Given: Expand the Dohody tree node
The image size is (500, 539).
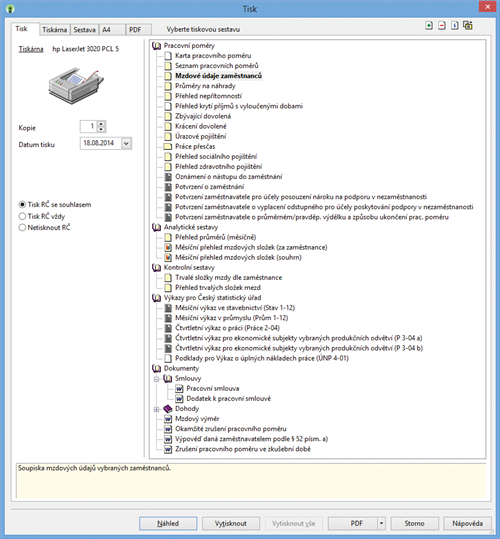Looking at the screenshot, I should click(156, 409).
